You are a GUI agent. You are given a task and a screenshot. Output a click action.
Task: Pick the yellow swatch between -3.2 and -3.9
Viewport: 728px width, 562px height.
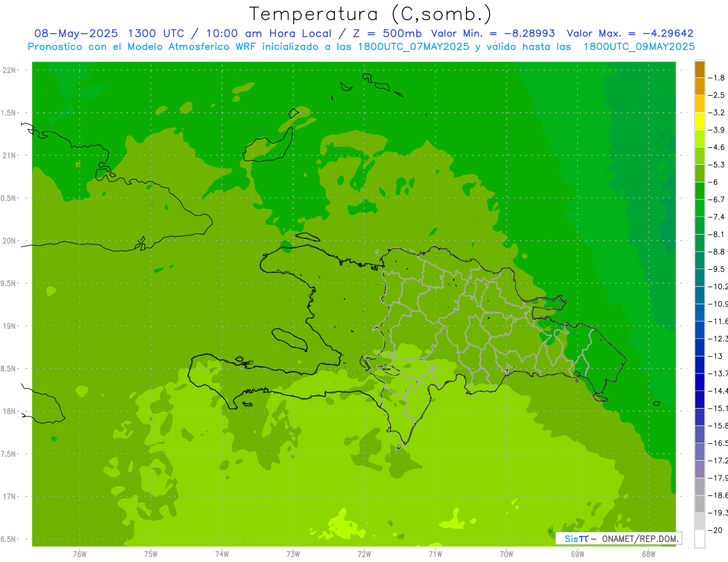coord(699,121)
